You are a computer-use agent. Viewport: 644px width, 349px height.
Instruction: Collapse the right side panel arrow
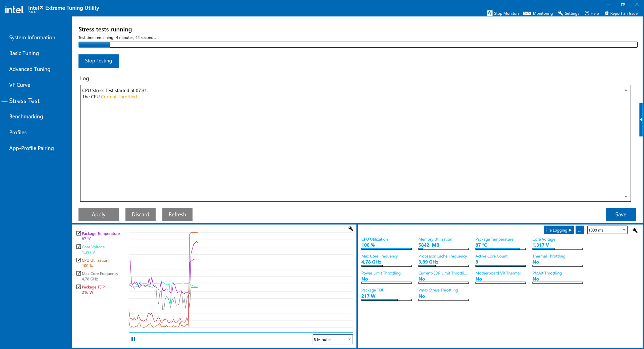point(641,119)
